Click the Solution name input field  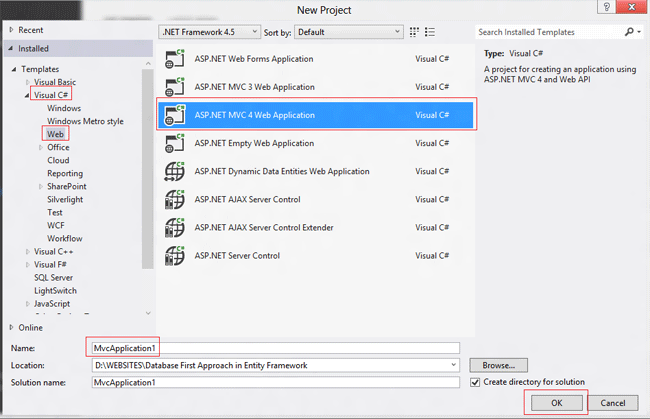276,383
